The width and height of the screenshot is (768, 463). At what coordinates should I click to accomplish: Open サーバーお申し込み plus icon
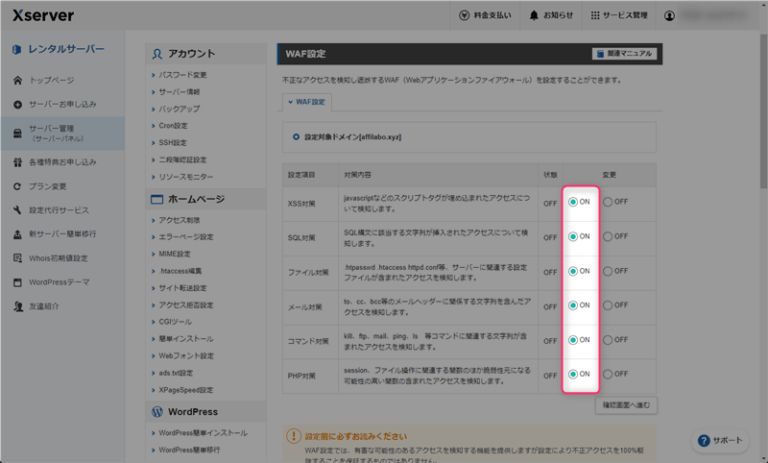coord(17,104)
